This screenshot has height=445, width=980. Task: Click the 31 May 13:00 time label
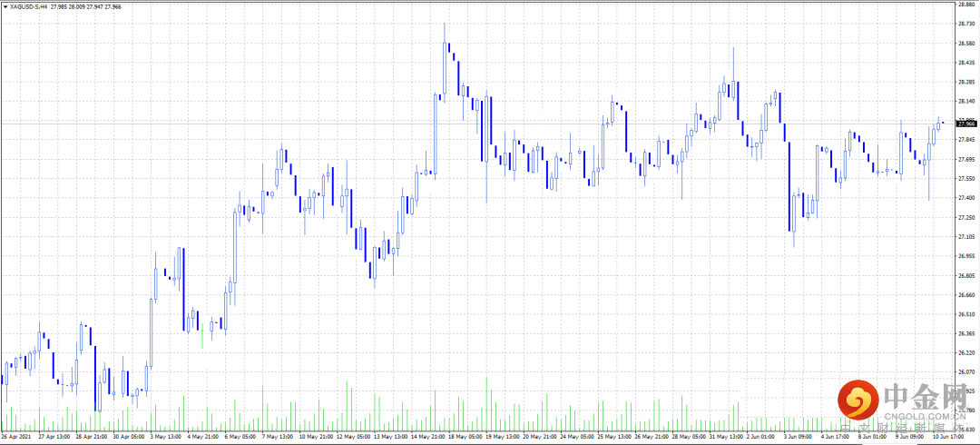726,435
